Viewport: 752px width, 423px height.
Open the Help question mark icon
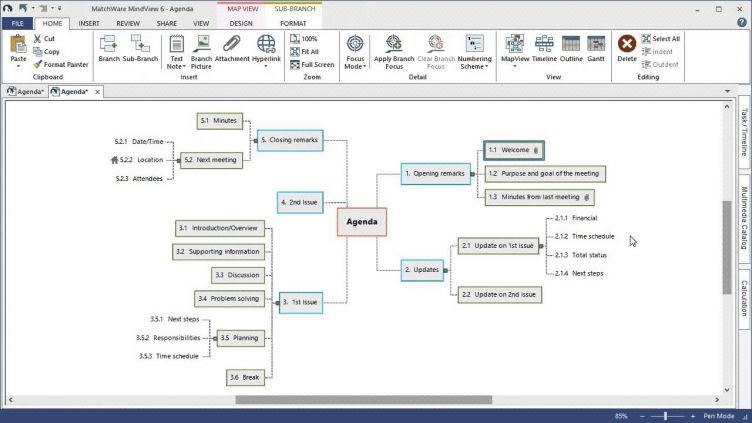[741, 23]
